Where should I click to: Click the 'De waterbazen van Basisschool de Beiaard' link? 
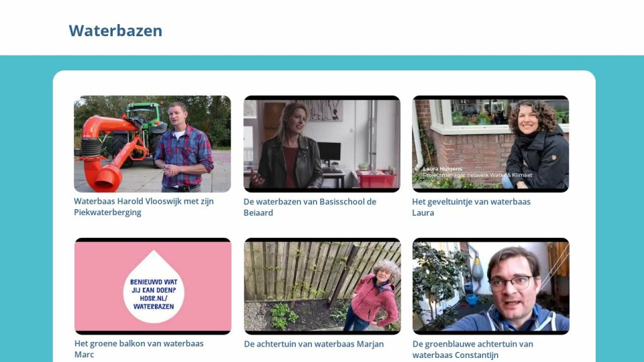coord(310,207)
